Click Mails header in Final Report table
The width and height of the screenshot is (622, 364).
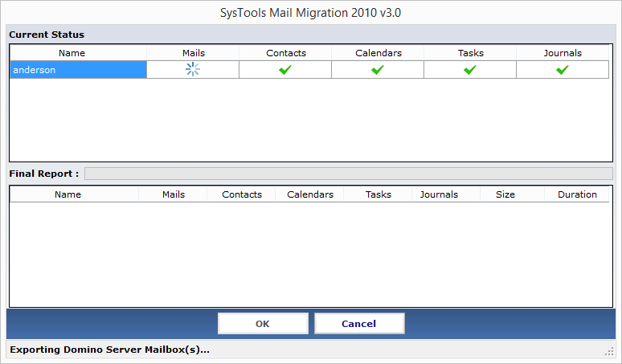[x=173, y=194]
